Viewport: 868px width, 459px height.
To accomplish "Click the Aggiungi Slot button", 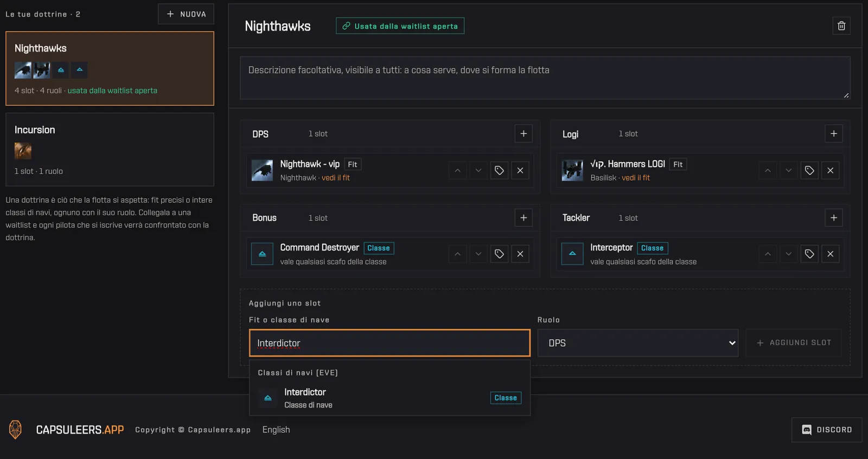I will pyautogui.click(x=794, y=343).
